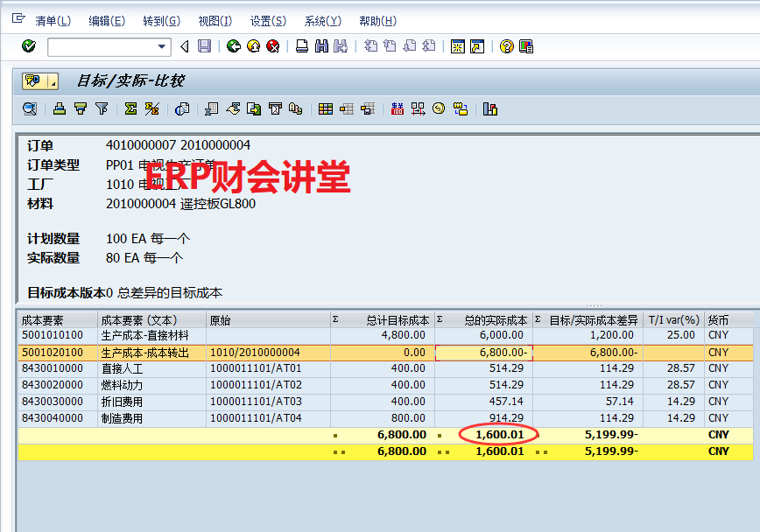Click the 总的实际成本 column header

[x=489, y=320]
